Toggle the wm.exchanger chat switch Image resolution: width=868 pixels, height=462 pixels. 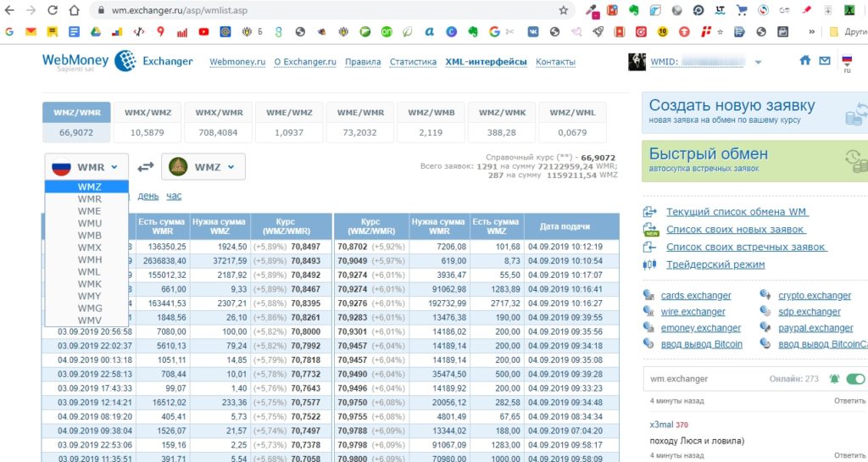point(855,379)
